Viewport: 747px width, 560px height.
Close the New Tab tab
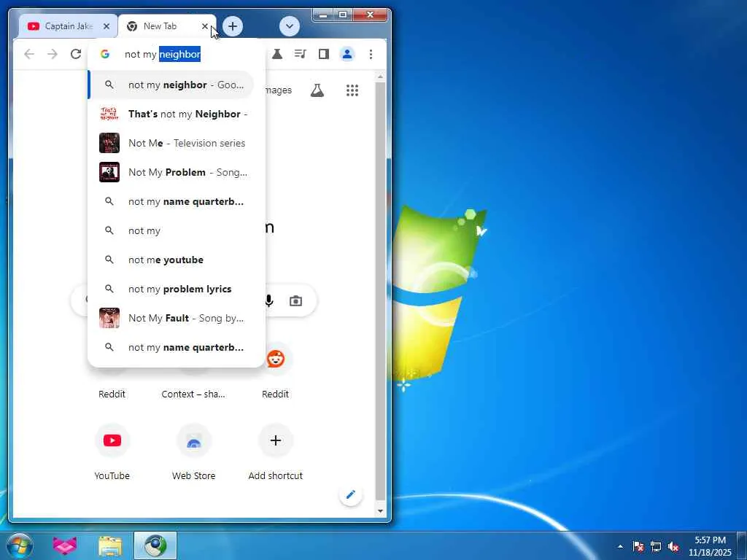tap(205, 26)
